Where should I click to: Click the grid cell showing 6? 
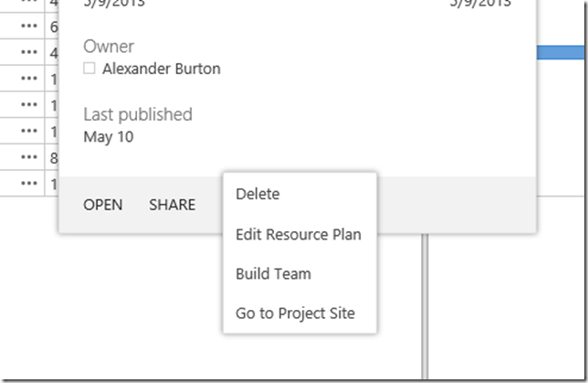54,27
